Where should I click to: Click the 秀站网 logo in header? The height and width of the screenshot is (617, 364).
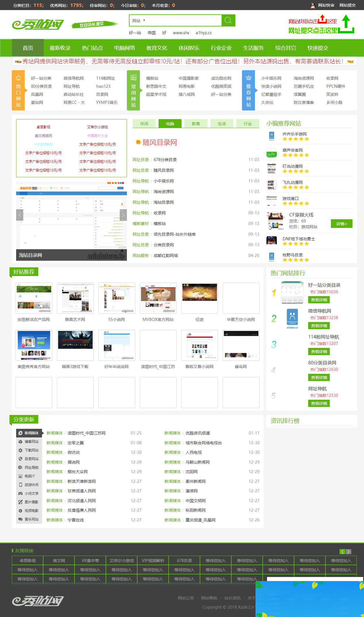[x=38, y=25]
